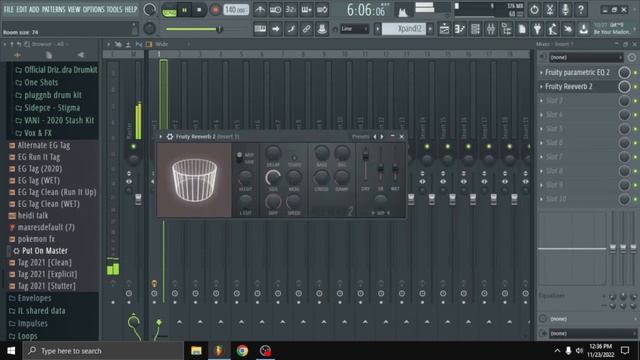Go to the next Reeverb preset arrow
Image resolution: width=640 pixels, height=360 pixels.
382,137
